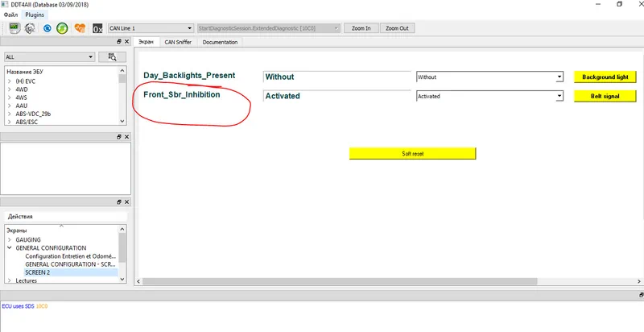Click the green circular arrows icon
The width and height of the screenshot is (644, 332).
(63, 28)
